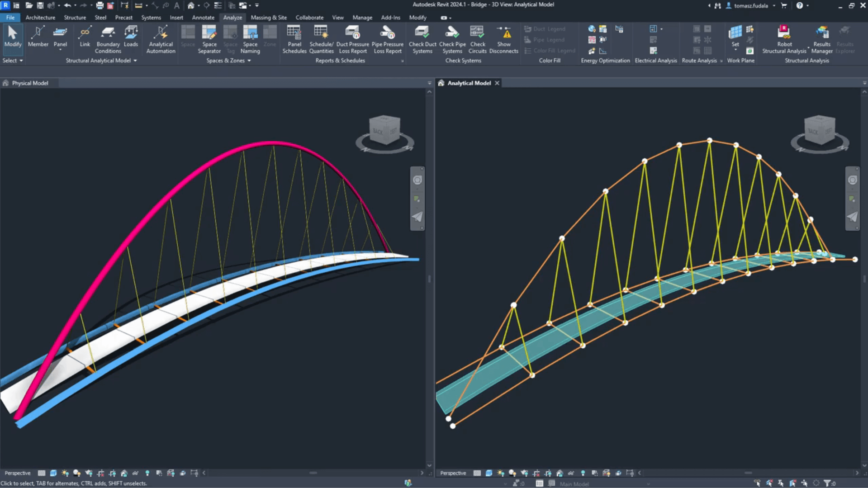Click the Default 3D View house icon
This screenshot has width=868, height=488.
(x=191, y=5)
